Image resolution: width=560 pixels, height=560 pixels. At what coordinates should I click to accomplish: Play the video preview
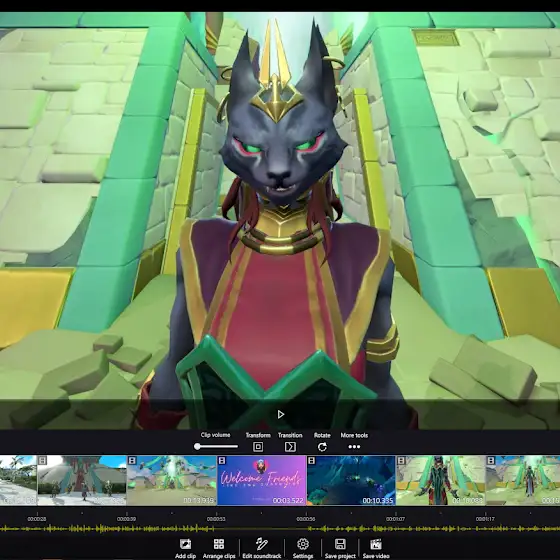coord(281,414)
